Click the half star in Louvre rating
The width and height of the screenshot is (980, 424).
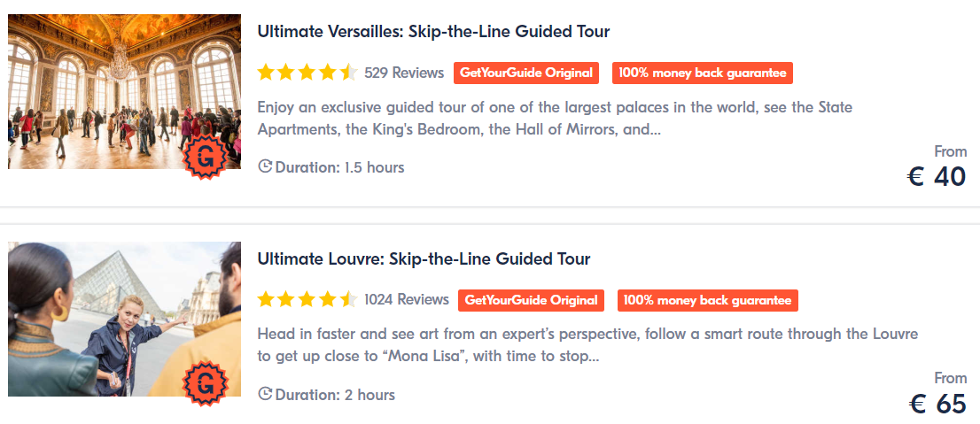pyautogui.click(x=349, y=300)
